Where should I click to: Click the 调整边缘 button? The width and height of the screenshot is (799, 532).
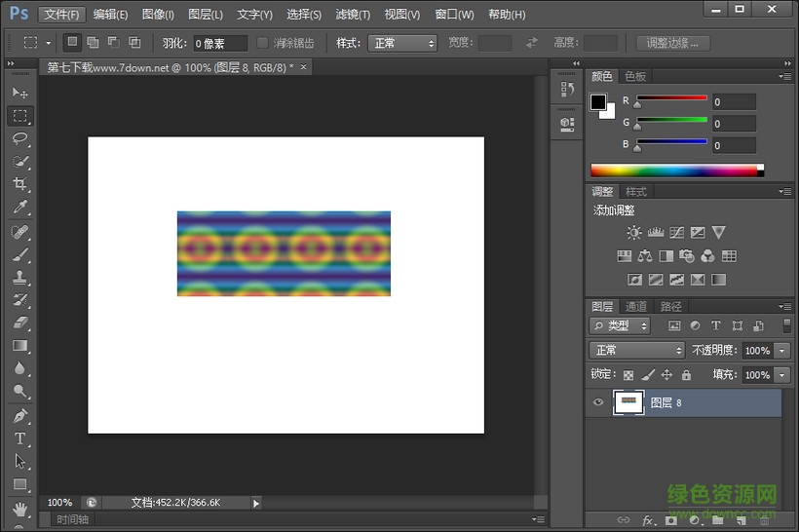[672, 43]
